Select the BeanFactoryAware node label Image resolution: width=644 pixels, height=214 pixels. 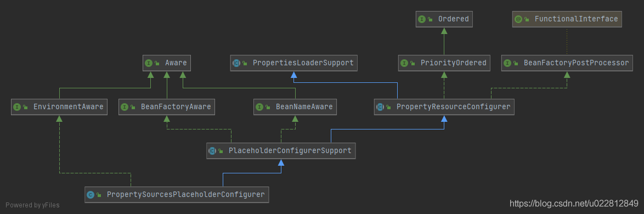point(176,107)
